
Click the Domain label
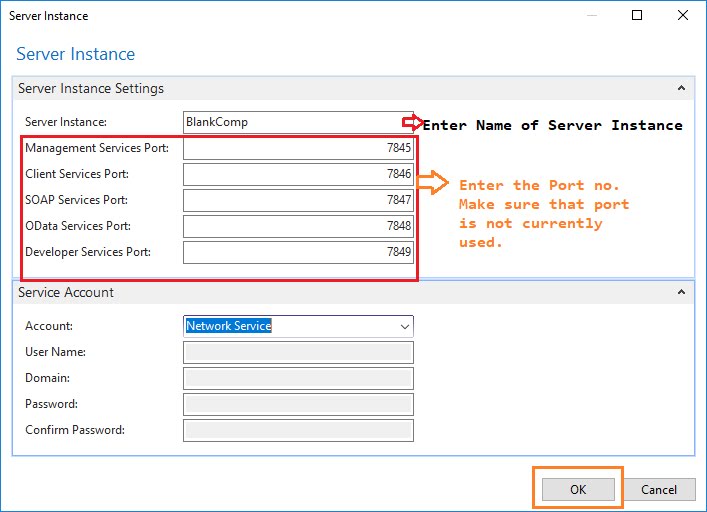click(x=47, y=378)
